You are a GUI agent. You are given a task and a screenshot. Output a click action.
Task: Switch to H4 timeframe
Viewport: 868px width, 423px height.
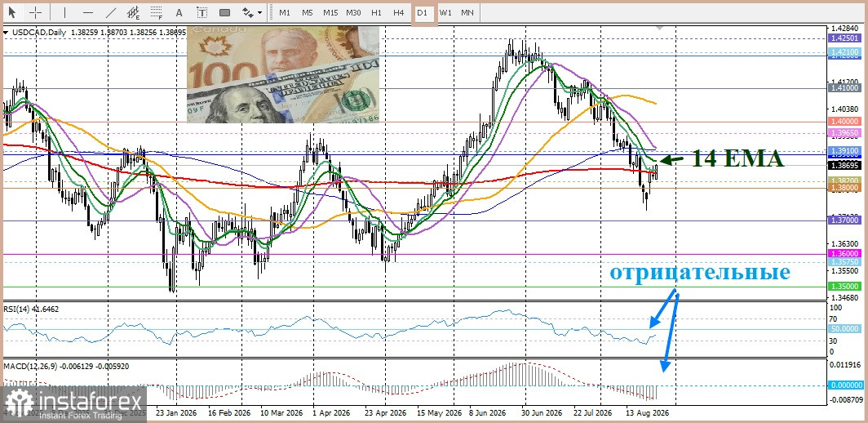coord(399,12)
